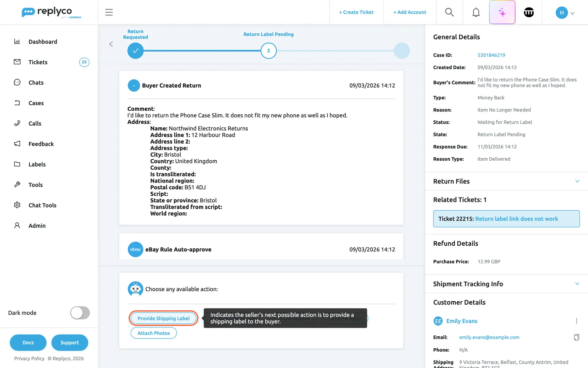588x368 pixels.
Task: Click the black round logo icon in the top bar
Action: 529,12
